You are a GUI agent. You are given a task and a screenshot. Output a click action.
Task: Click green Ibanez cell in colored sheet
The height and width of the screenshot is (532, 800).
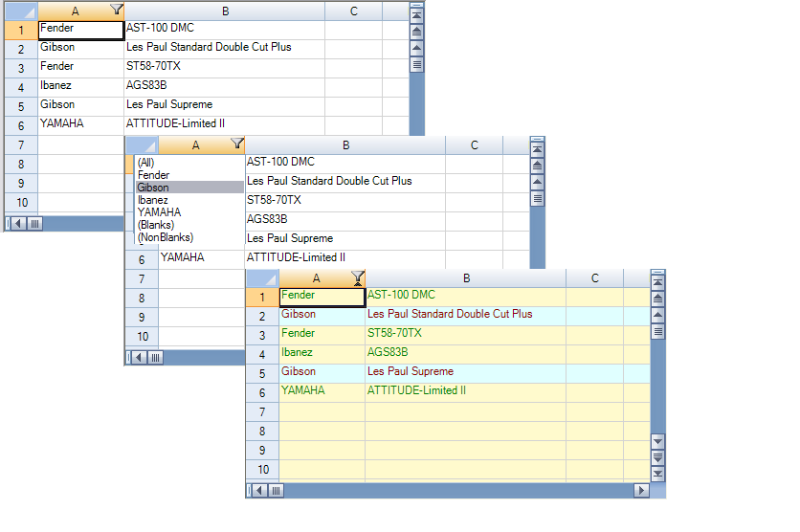click(x=322, y=354)
